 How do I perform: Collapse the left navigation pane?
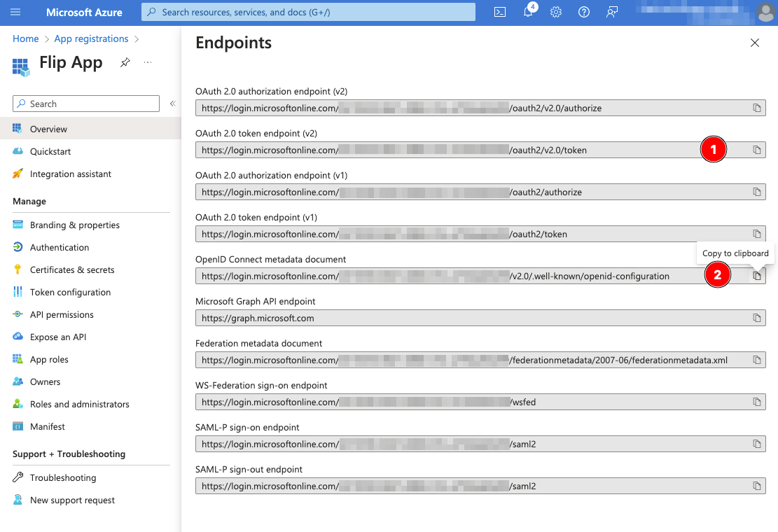point(172,103)
